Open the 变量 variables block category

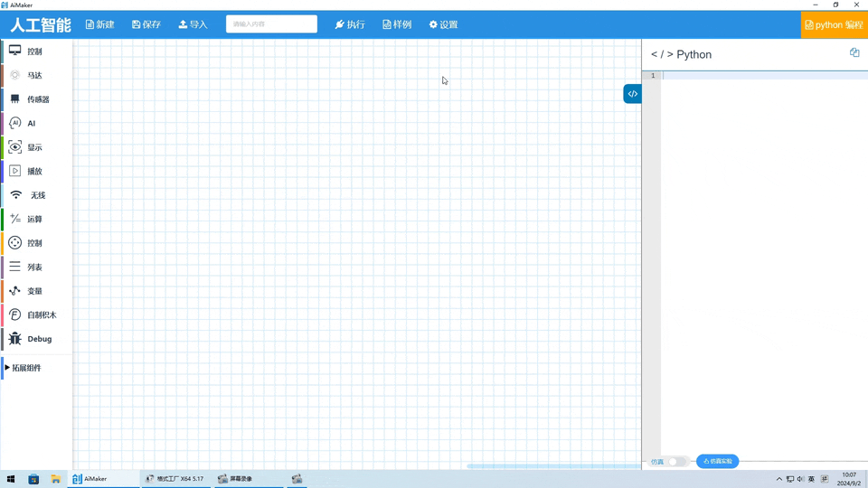pos(36,290)
